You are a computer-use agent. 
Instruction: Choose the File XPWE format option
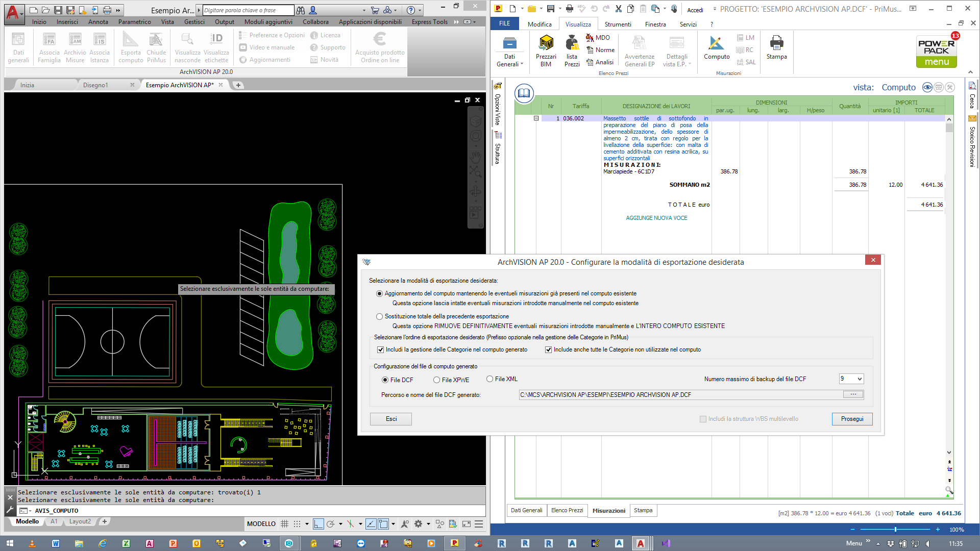[436, 380]
